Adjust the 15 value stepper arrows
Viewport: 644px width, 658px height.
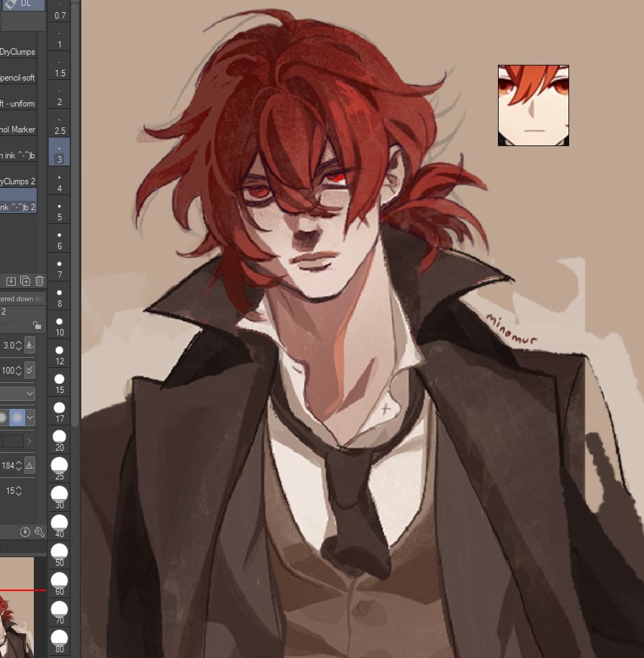click(19, 491)
